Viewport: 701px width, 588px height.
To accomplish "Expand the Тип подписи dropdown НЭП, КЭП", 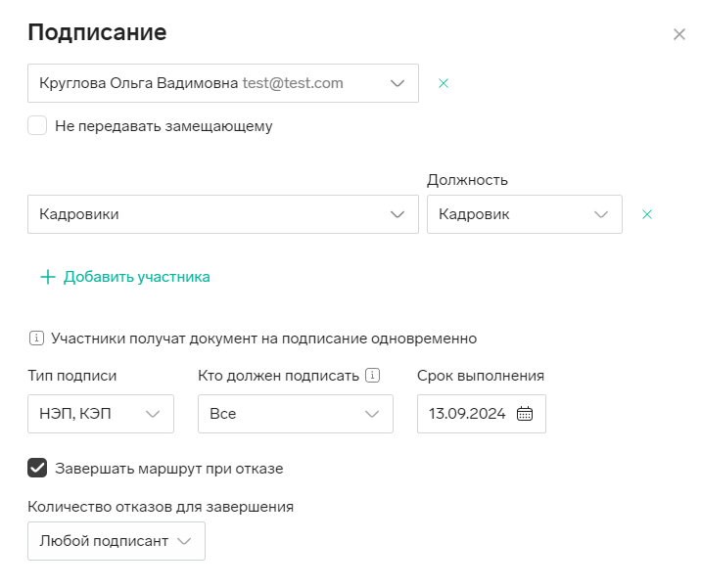I will click(153, 414).
